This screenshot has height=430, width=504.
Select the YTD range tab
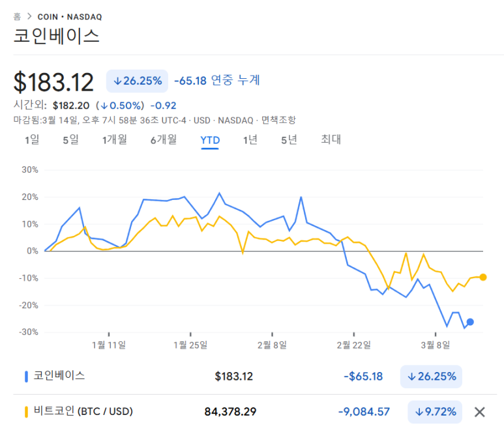point(210,140)
